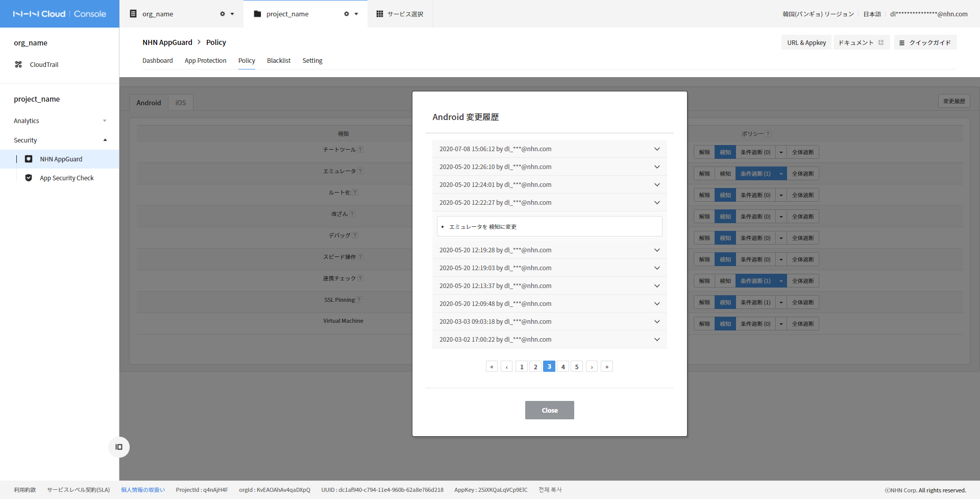Click the NHN Cloud Console logo
Image resolution: width=980 pixels, height=499 pixels.
tap(59, 14)
